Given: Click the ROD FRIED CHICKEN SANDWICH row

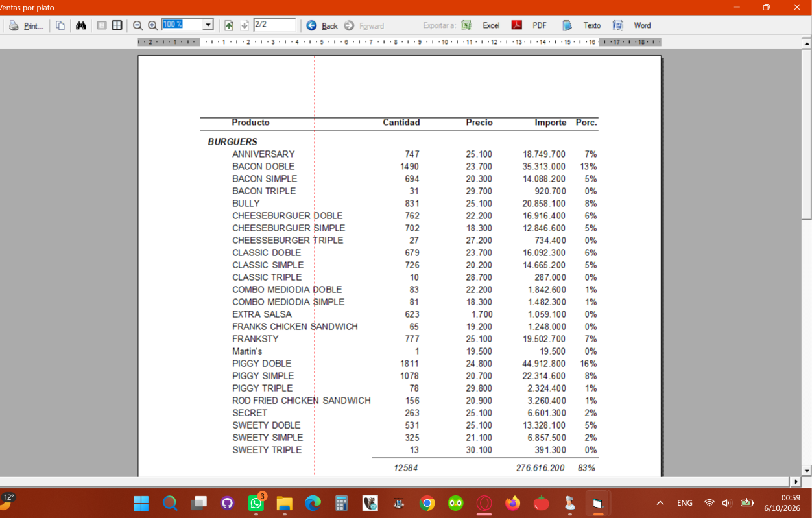Looking at the screenshot, I should [x=414, y=401].
